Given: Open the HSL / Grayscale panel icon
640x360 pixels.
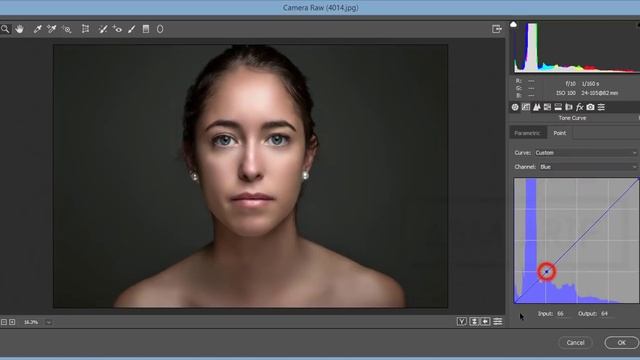Looking at the screenshot, I should pos(547,107).
